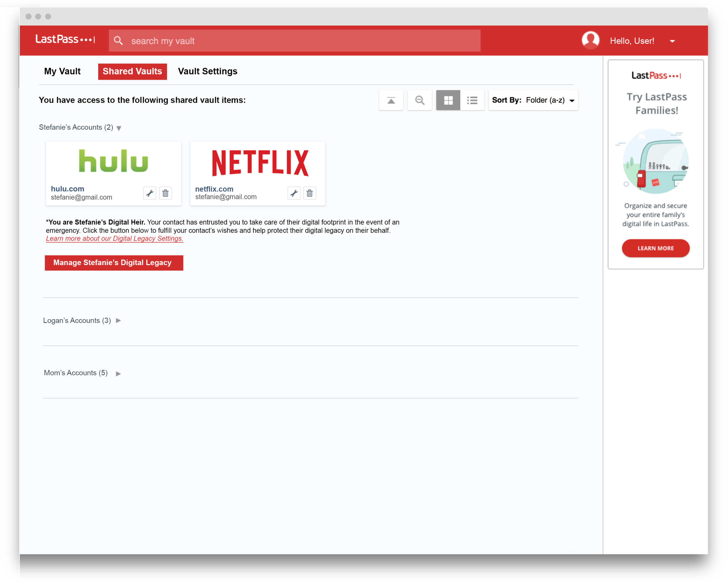This screenshot has width=728, height=582.
Task: Expand Logan's Accounts folder
Action: click(118, 320)
